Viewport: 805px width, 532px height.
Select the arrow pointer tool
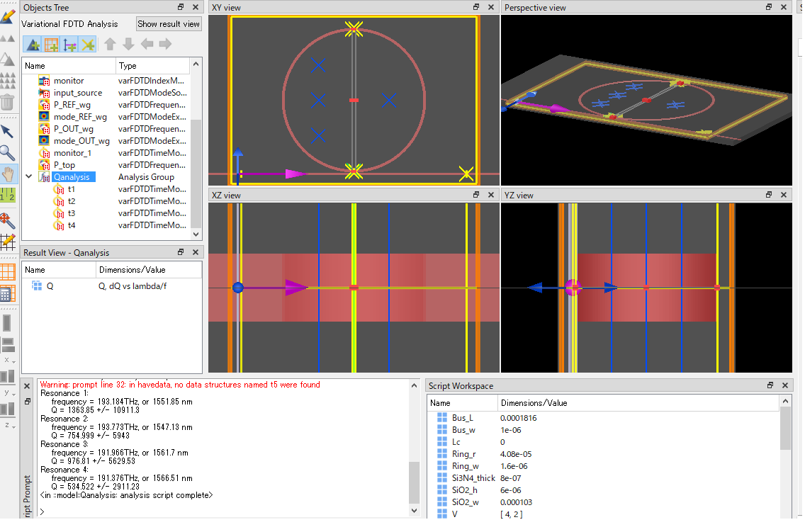[7, 132]
